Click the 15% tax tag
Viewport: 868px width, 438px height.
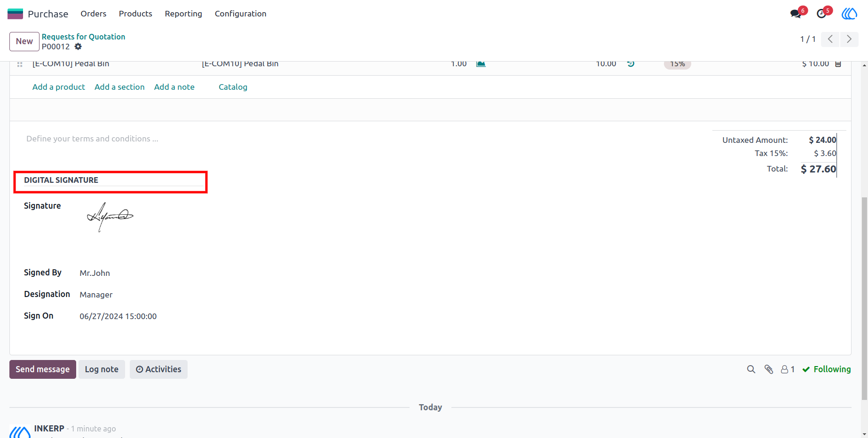pyautogui.click(x=677, y=64)
